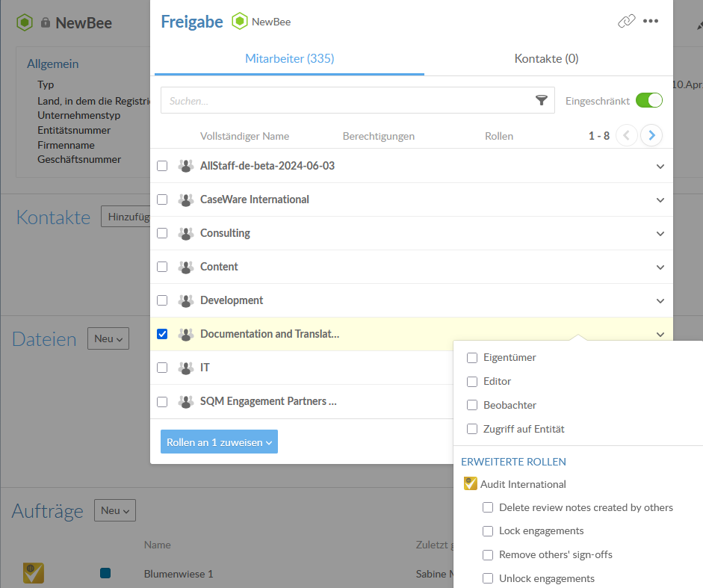Open the three-dots more options menu

(651, 21)
